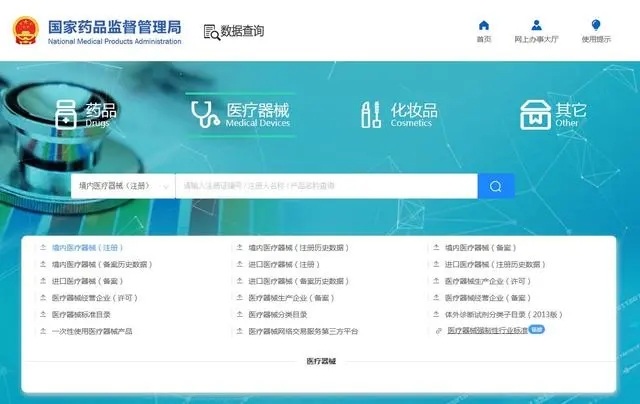Screen dimensions: 640x404
Task: Click the blue search magnifier button
Action: (x=496, y=186)
